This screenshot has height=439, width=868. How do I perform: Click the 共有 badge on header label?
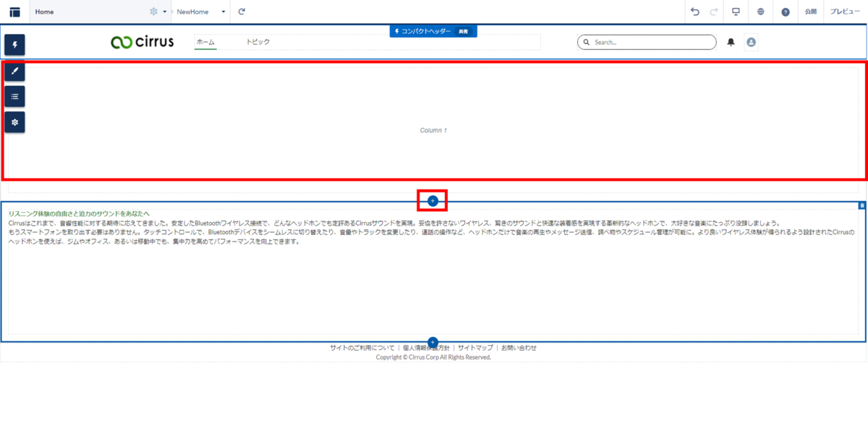464,31
